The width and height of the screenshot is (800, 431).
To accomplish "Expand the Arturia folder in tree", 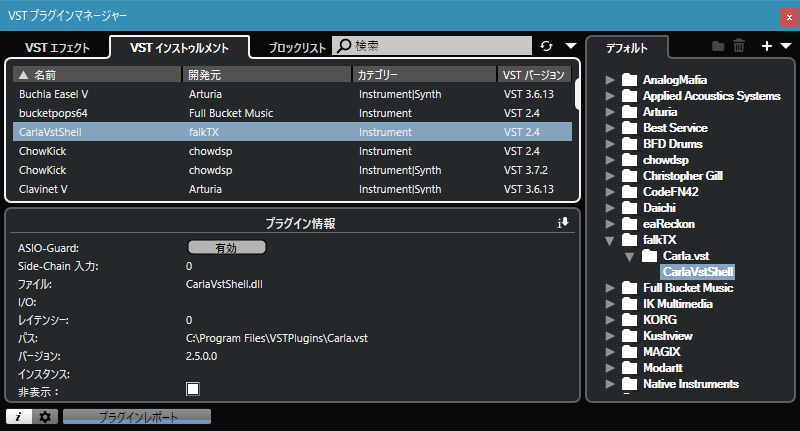I will click(610, 112).
